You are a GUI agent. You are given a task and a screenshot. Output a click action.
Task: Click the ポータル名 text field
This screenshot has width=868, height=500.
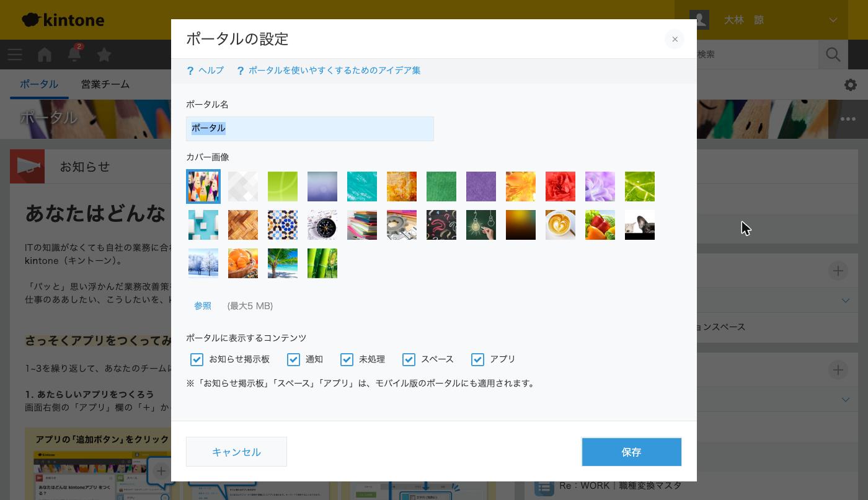coord(310,129)
